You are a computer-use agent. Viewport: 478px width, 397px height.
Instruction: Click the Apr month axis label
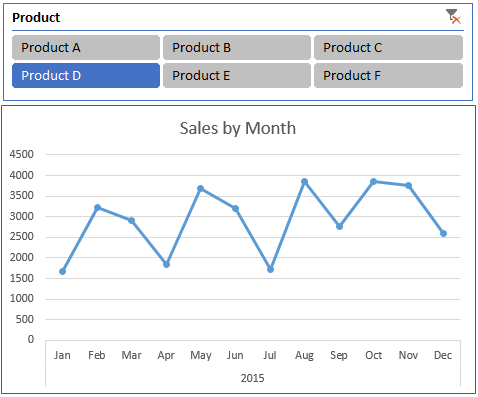point(166,356)
